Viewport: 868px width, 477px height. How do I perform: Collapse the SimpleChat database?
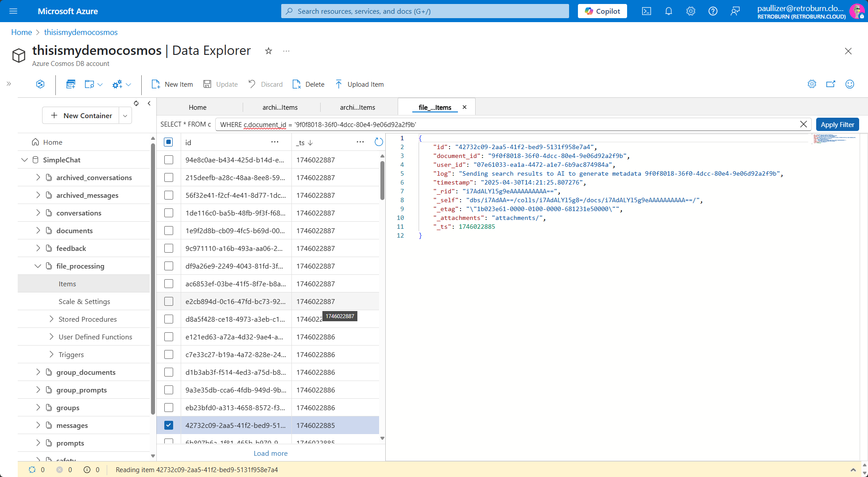[x=25, y=160]
